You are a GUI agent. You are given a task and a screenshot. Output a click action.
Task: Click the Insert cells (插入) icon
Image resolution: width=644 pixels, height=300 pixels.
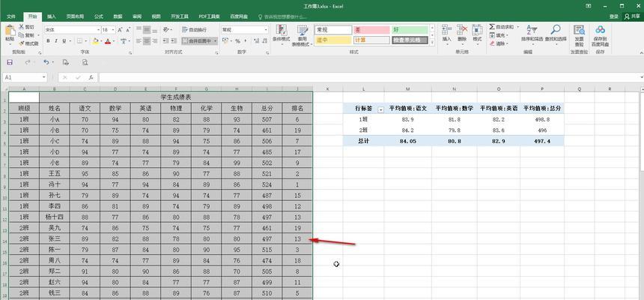coord(446,30)
